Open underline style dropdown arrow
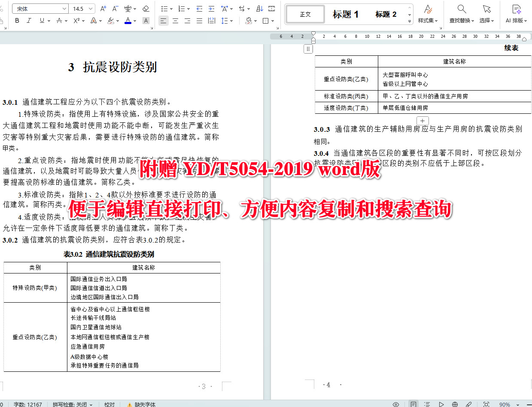 [49, 21]
